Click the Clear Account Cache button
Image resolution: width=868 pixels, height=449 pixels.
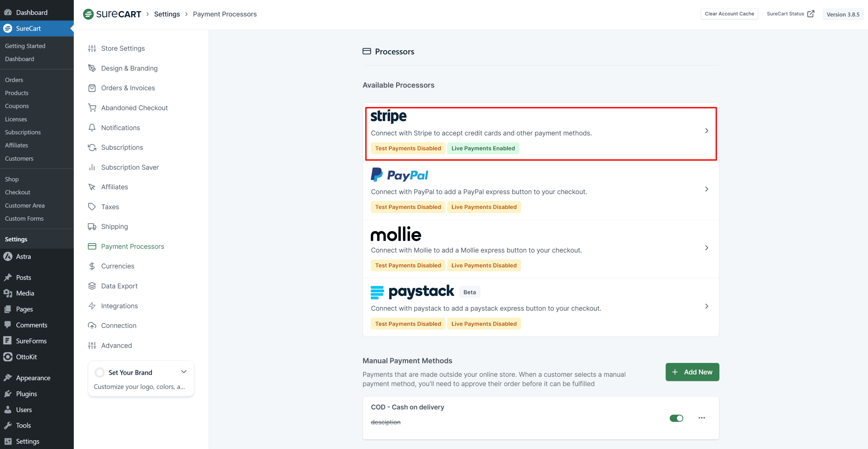tap(729, 14)
